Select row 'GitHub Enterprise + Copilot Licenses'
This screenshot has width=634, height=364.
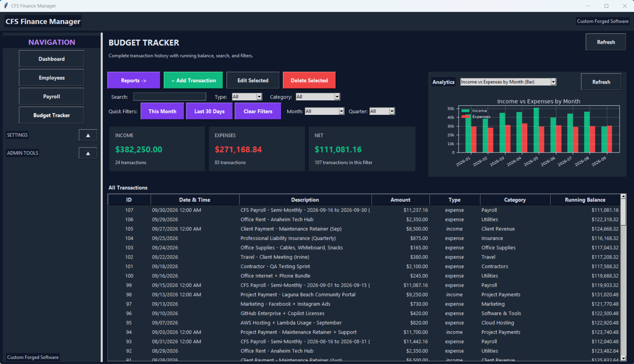(x=364, y=313)
